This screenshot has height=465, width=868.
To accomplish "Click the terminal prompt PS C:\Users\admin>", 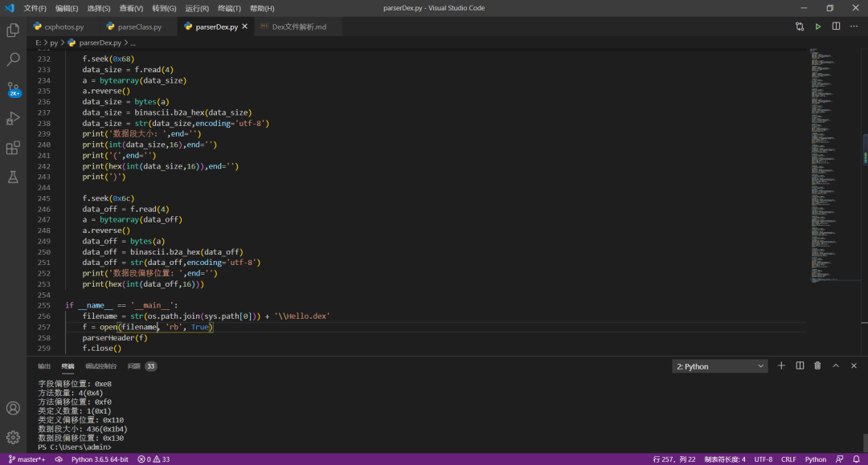I will (74, 447).
